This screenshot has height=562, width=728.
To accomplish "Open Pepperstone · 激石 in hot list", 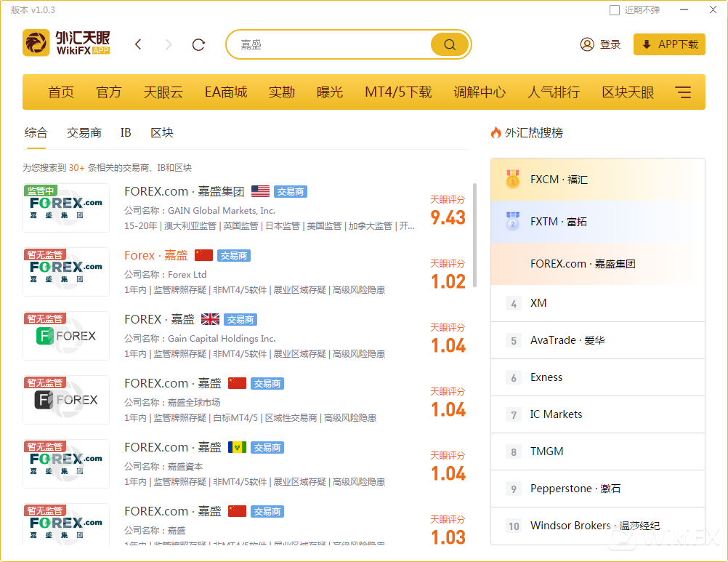I will [575, 489].
